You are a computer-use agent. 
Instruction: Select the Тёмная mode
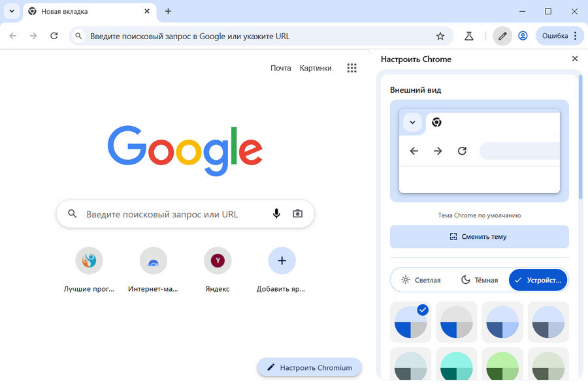click(x=480, y=280)
